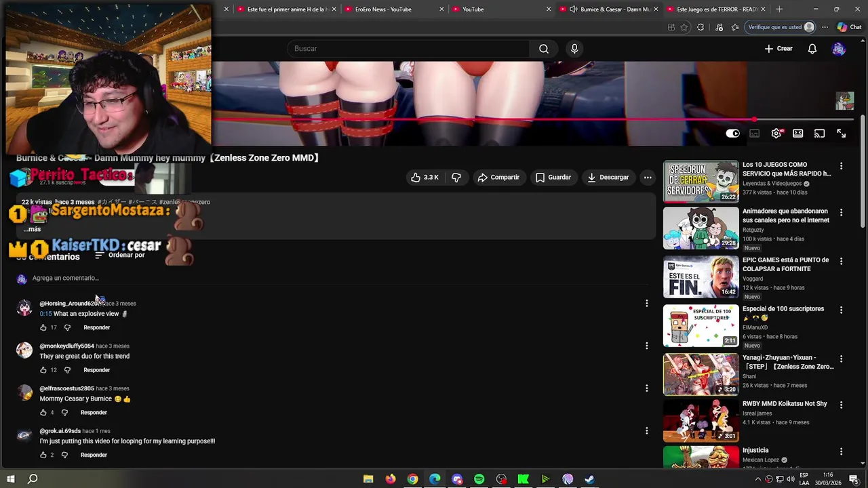
Task: Toggle subtitles in the video player
Action: (x=754, y=134)
